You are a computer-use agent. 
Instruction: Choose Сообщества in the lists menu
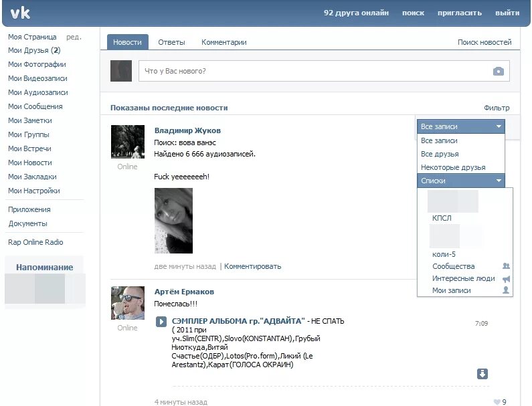(x=453, y=266)
